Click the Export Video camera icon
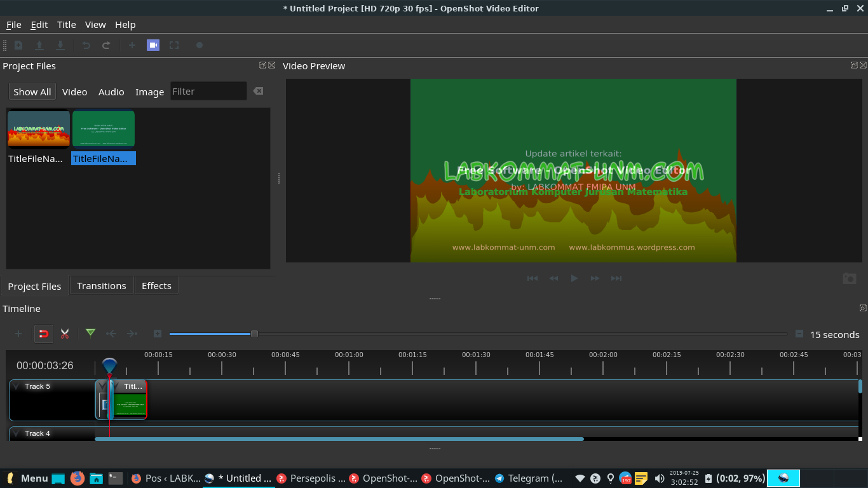 pos(153,45)
